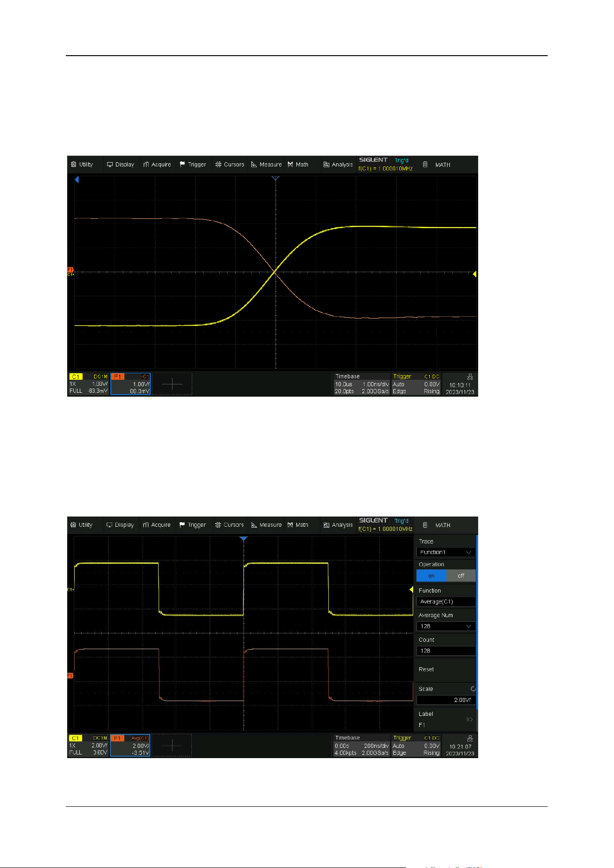614x868 pixels.
Task: Select the C1 channel box showing -83.3mV
Action: (89, 384)
